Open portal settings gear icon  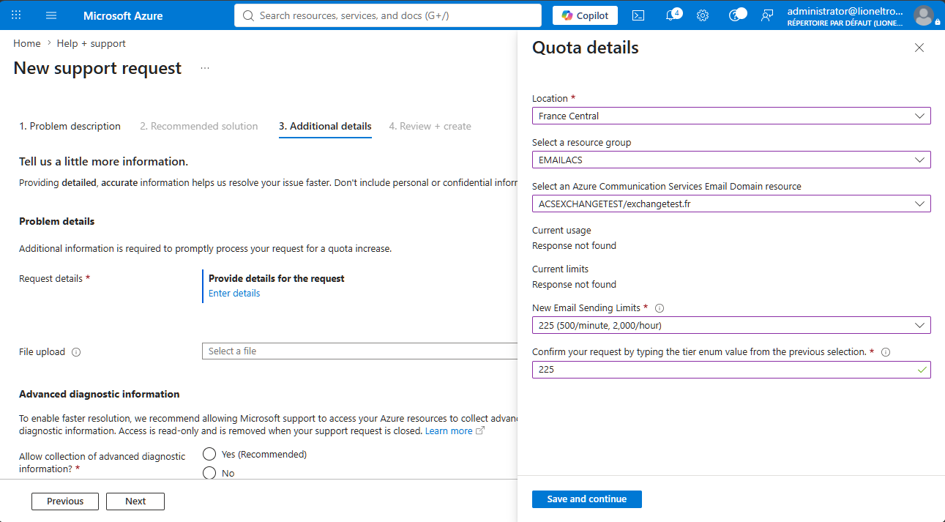pos(703,16)
